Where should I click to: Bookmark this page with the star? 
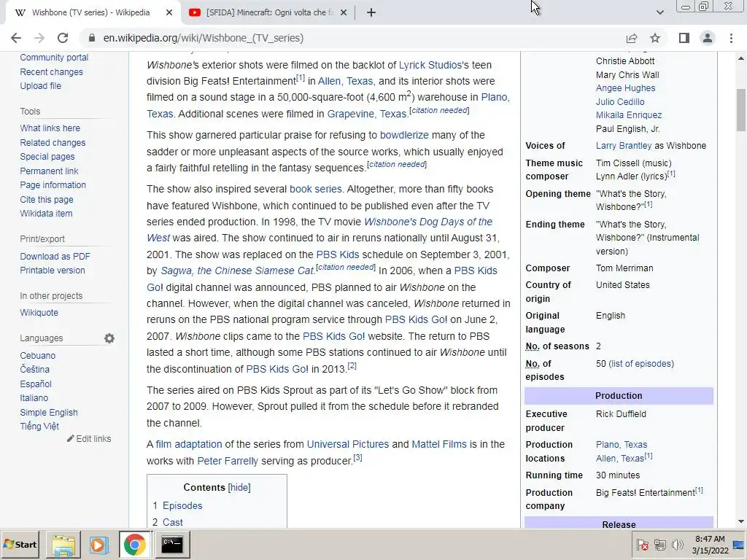[655, 38]
